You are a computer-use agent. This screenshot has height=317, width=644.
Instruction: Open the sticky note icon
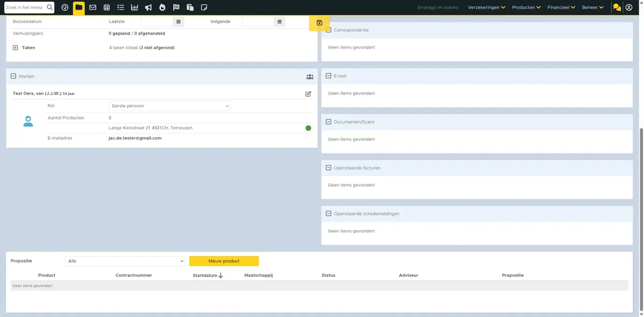point(204,8)
